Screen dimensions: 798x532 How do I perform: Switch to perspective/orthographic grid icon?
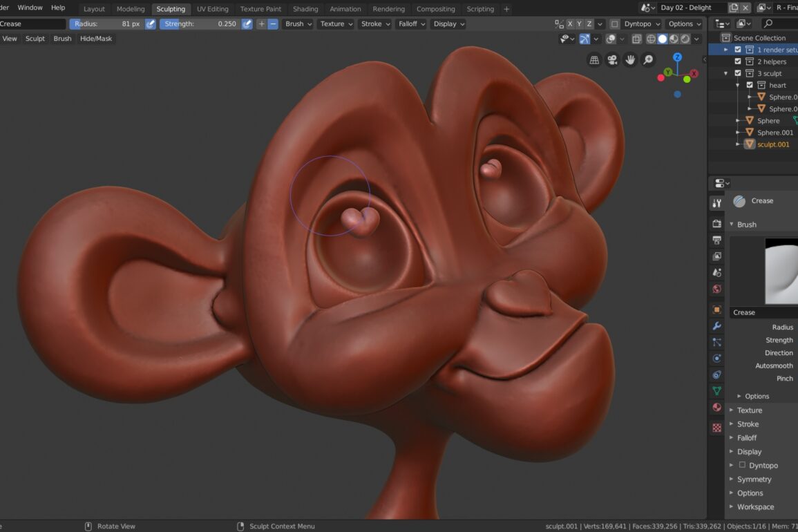[x=594, y=60]
